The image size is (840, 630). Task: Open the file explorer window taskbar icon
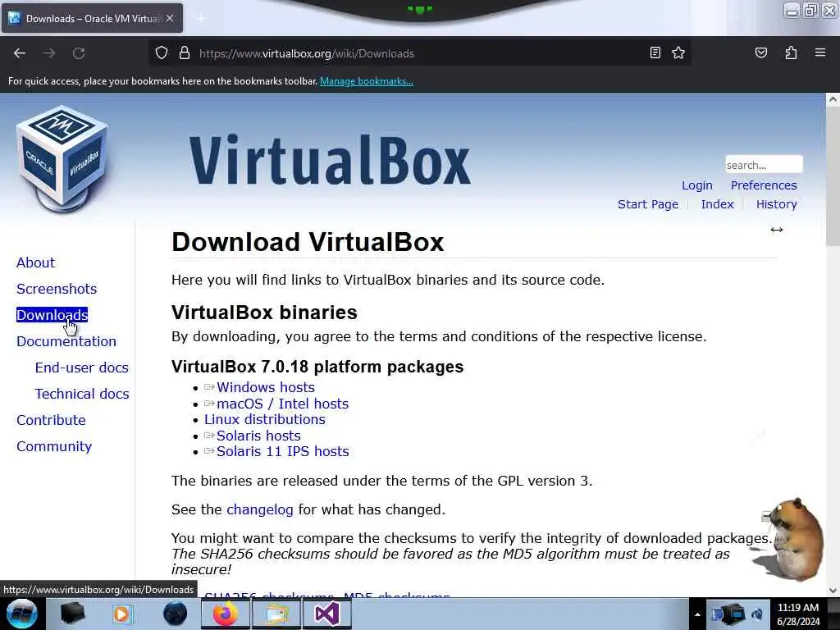click(x=276, y=614)
